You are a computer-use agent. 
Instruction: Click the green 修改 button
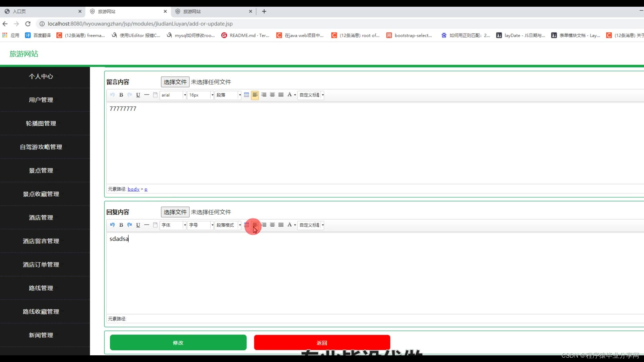click(178, 343)
